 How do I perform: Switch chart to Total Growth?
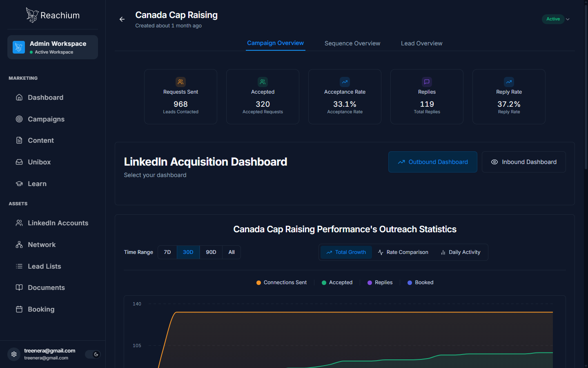(346, 252)
